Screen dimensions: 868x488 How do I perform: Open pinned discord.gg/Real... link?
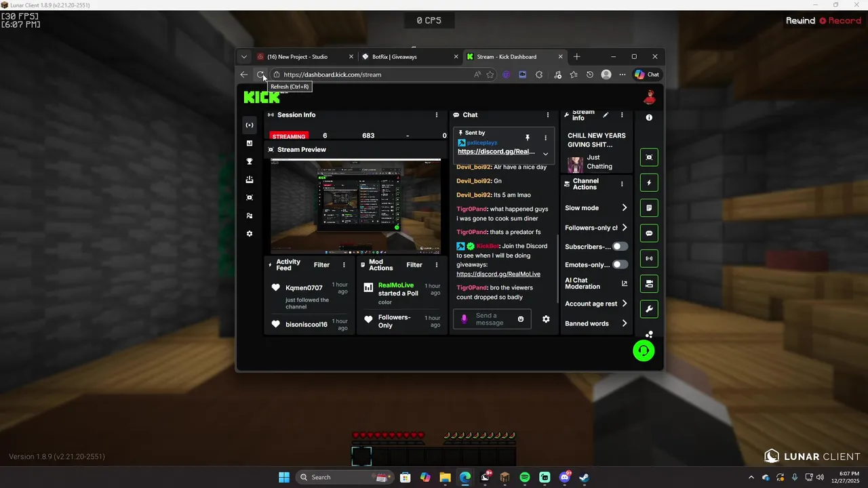click(496, 152)
